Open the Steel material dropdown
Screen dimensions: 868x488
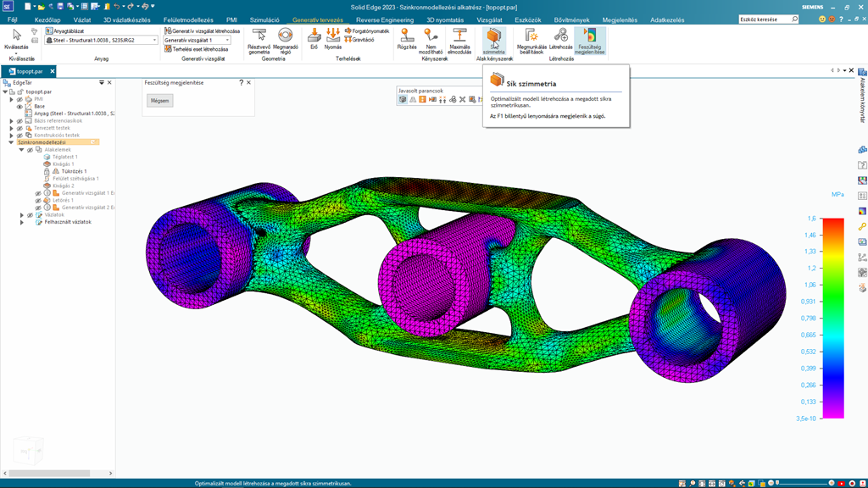coord(154,41)
